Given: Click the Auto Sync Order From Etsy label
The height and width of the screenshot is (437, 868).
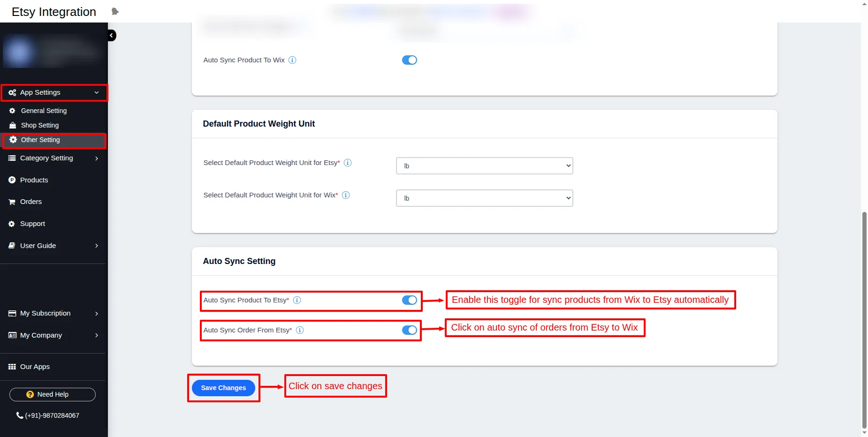Looking at the screenshot, I should click(x=248, y=330).
